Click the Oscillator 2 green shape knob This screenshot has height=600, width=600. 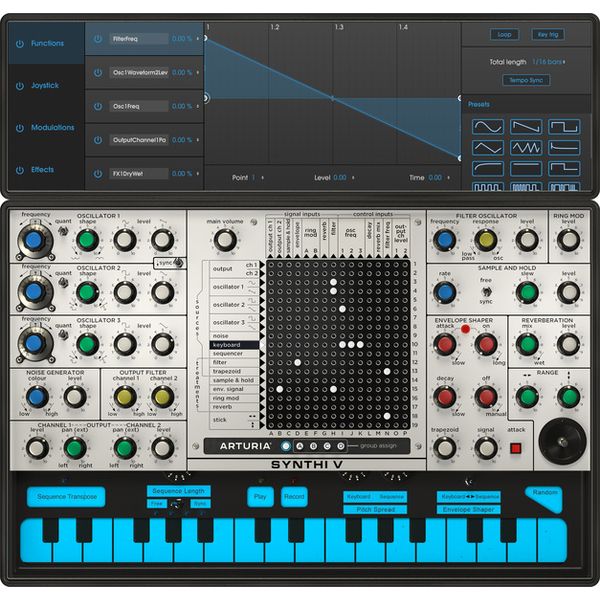coord(87,293)
